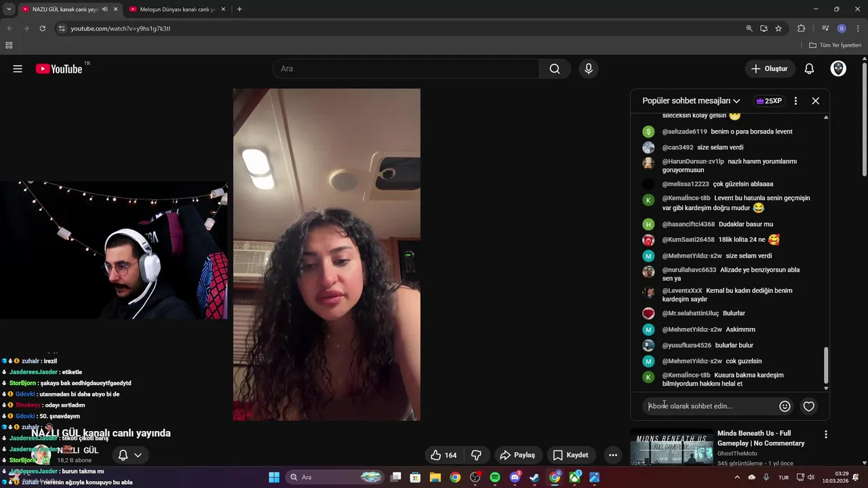Open more actions menu under the video
868x488 pixels.
coord(613,455)
